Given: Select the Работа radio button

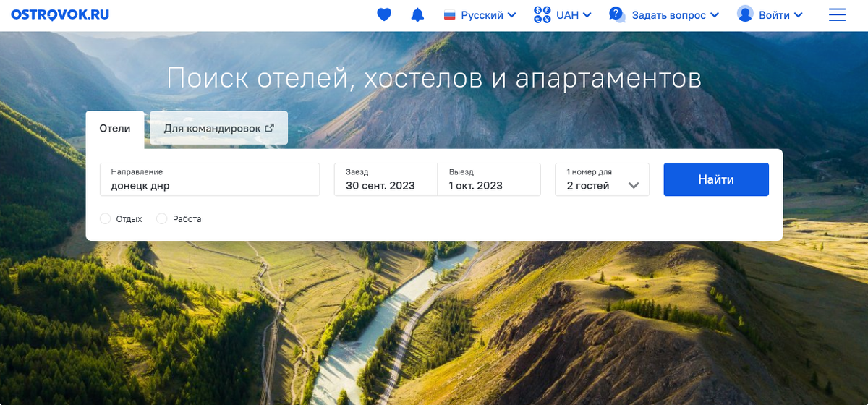Looking at the screenshot, I should (x=162, y=218).
